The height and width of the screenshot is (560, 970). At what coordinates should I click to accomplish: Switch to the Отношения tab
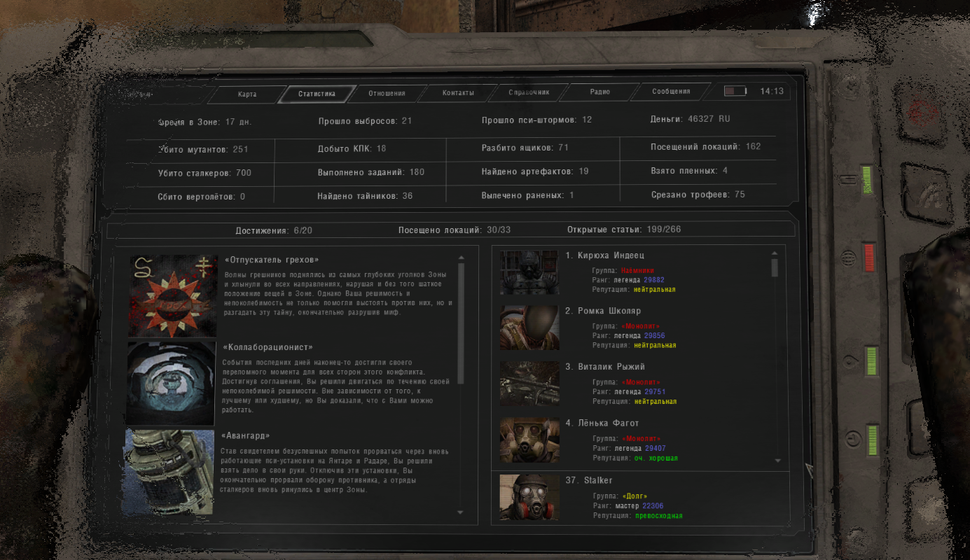[x=387, y=93]
